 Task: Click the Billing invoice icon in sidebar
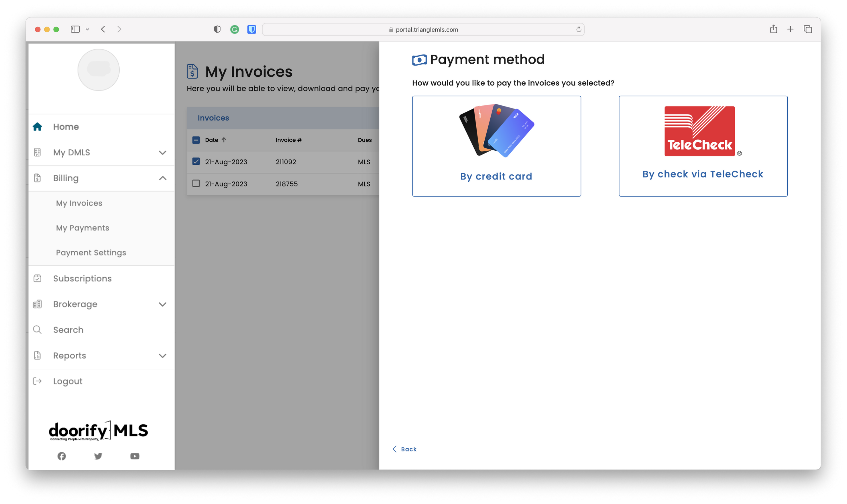click(38, 178)
